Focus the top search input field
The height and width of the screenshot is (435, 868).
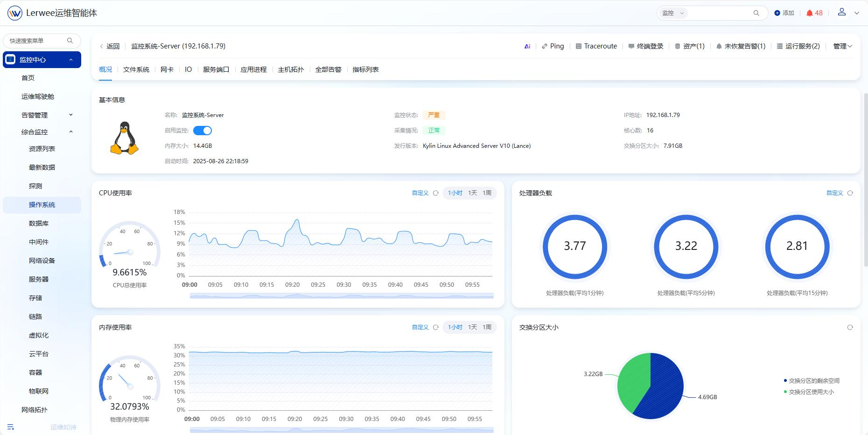point(719,13)
